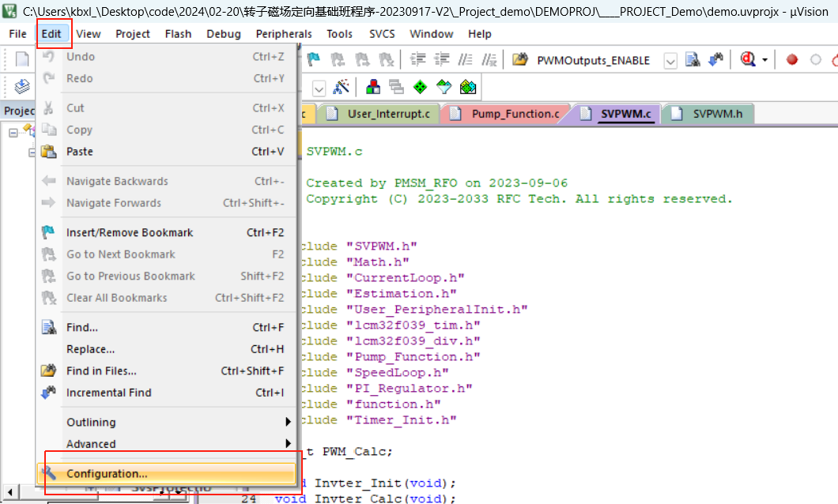Click the "lcm32f039_tim.h" include line
Image resolution: width=838 pixels, height=504 pixels.
tap(390, 325)
